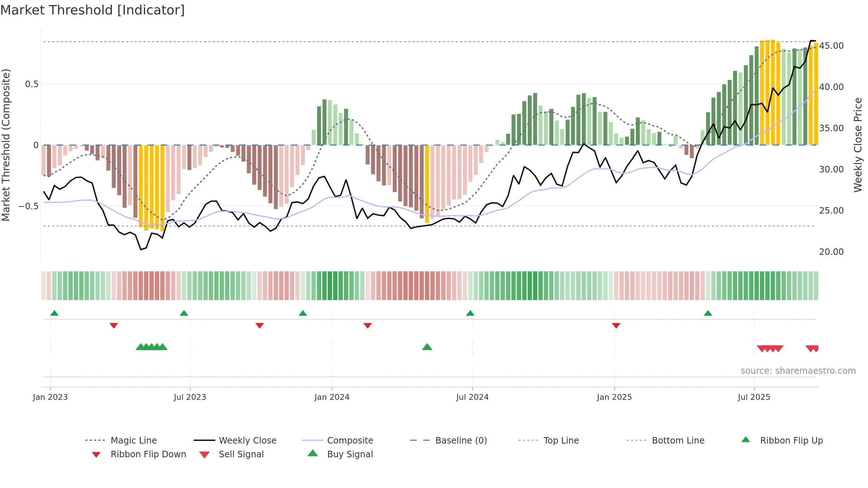
Task: Click the 35.00 price axis label
Action: tap(831, 128)
